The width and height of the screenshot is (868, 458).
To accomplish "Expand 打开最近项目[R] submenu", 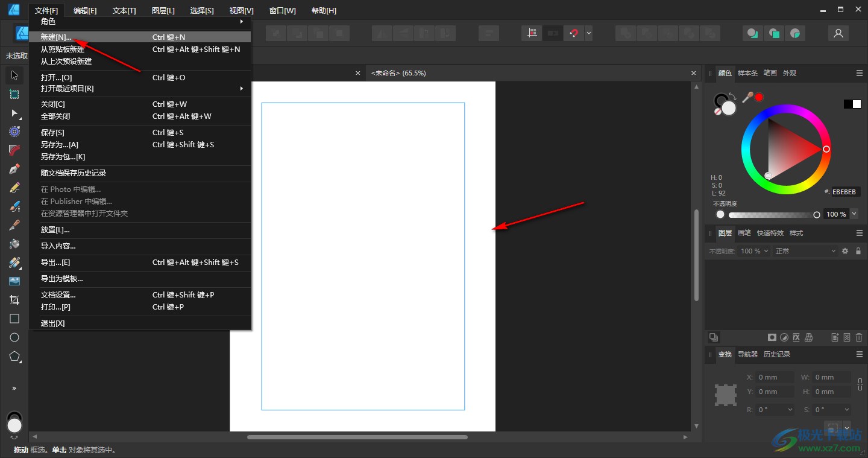I will pyautogui.click(x=140, y=89).
